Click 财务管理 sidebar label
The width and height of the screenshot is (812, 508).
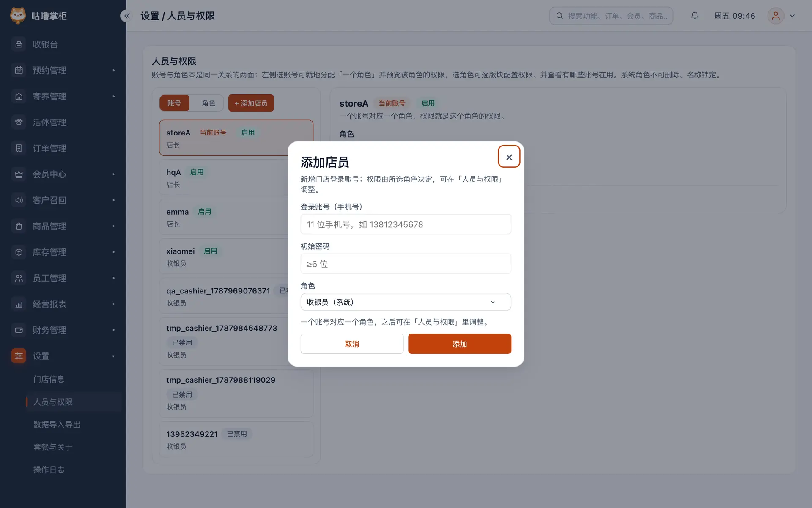click(49, 330)
